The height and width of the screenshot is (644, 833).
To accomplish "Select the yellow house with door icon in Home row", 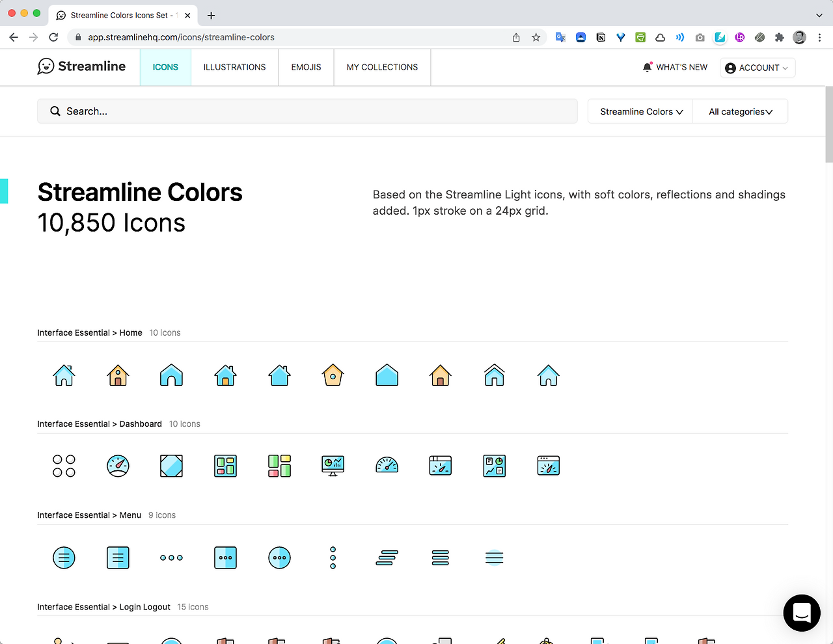I will (x=118, y=375).
